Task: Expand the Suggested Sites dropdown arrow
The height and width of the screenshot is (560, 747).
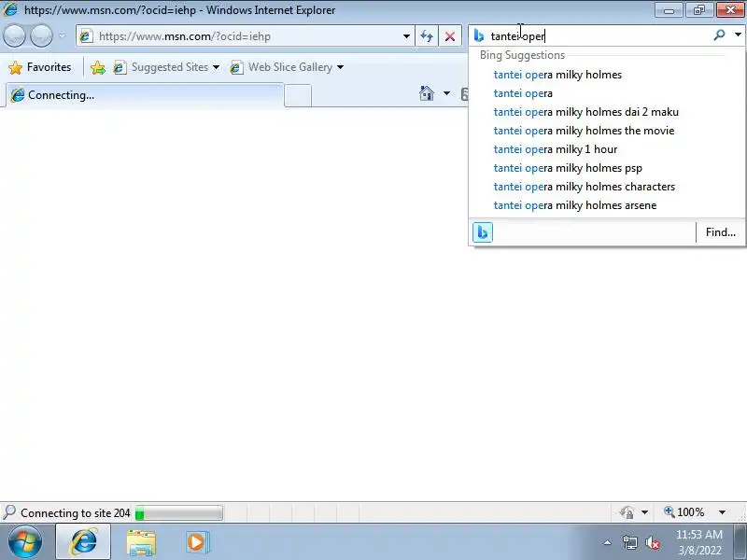Action: coord(217,67)
